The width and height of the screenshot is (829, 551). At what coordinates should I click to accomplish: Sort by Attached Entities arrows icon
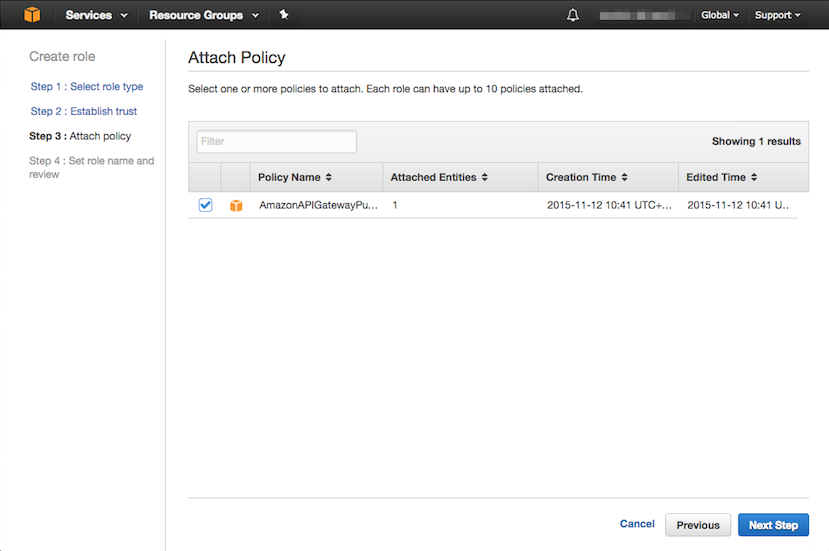point(485,177)
